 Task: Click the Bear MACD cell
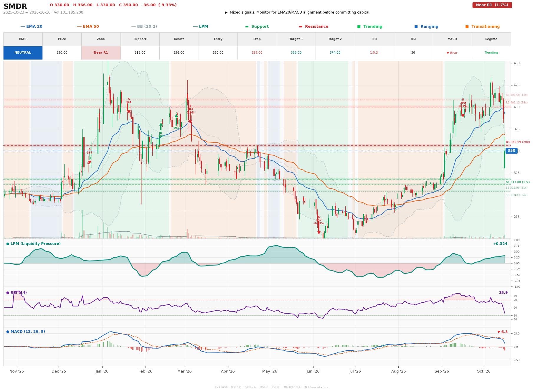point(452,53)
